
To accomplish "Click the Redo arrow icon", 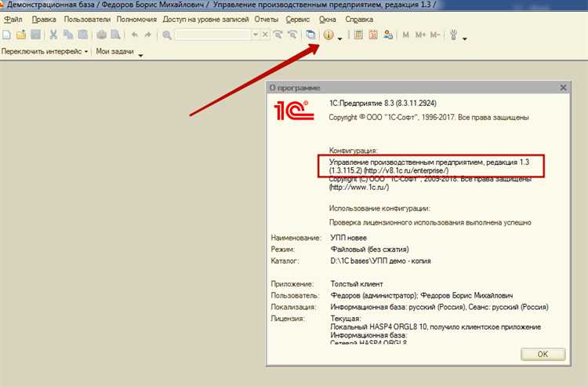I will (x=147, y=35).
